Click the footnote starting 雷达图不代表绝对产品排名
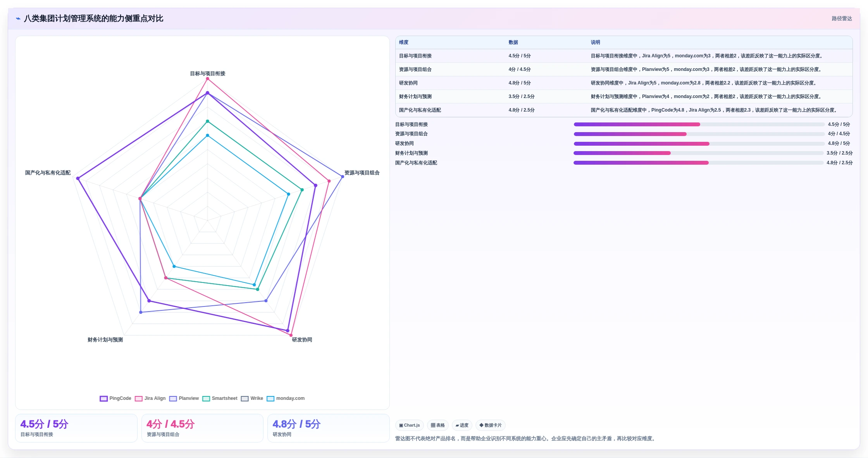This screenshot has width=868, height=458. [526, 439]
